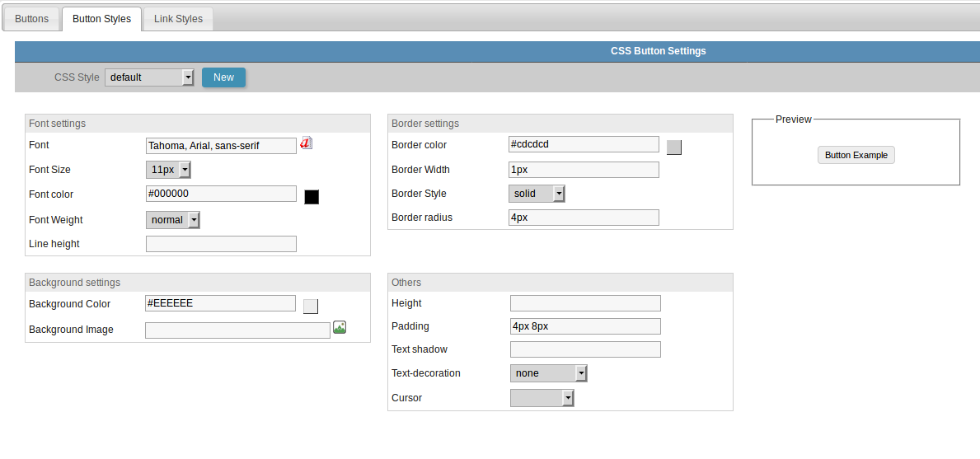Switch to the Buttons tab
Image resolution: width=980 pixels, height=459 pixels.
point(32,19)
